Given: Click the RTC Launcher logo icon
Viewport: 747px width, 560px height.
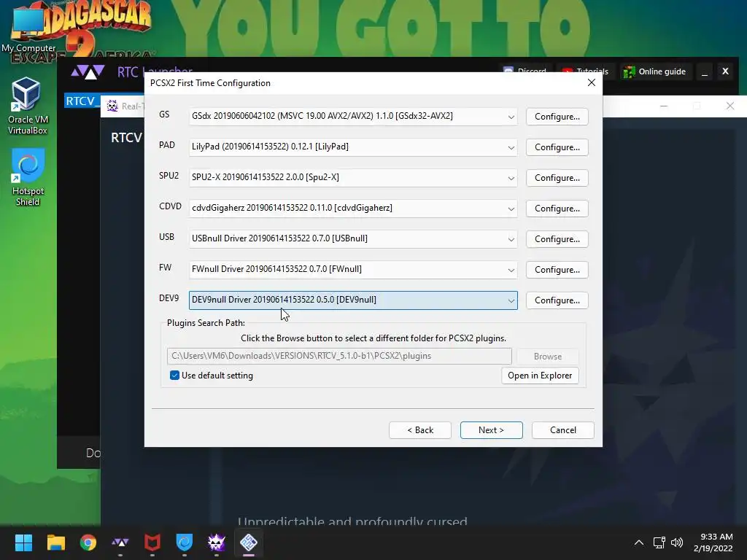Looking at the screenshot, I should coord(88,72).
